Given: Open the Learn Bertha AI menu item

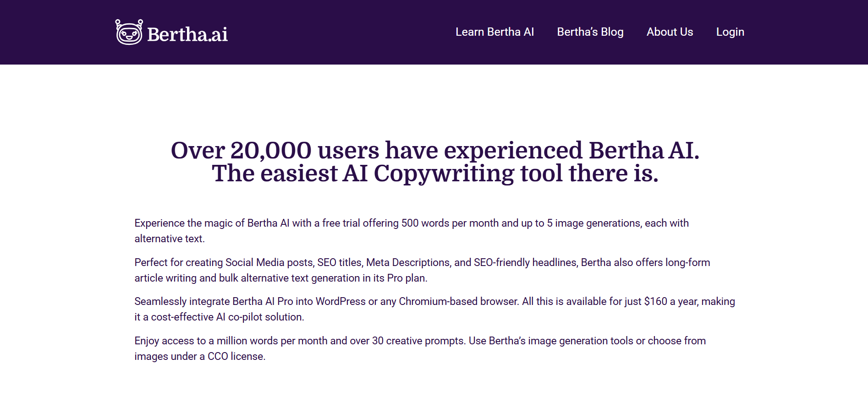Looking at the screenshot, I should coord(494,32).
